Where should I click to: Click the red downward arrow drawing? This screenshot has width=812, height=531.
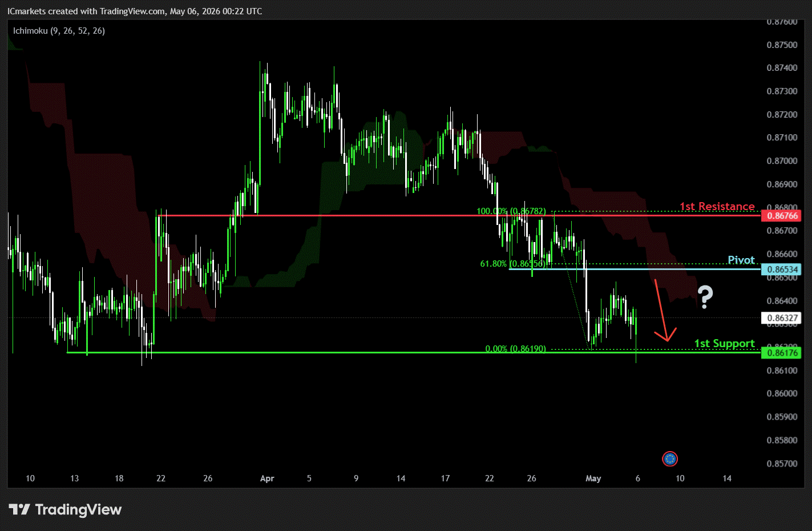coord(664,311)
